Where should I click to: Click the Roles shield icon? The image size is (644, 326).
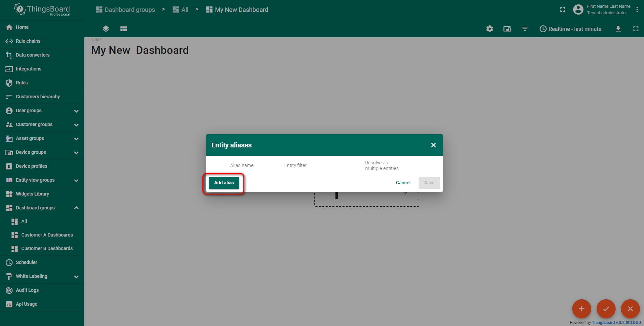[9, 83]
